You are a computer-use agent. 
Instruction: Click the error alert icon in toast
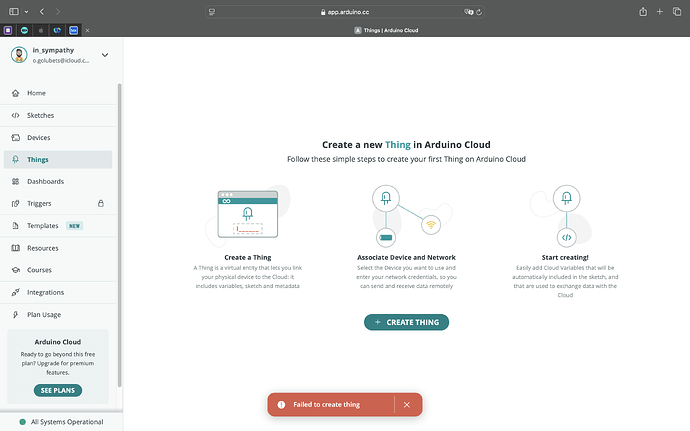(281, 405)
